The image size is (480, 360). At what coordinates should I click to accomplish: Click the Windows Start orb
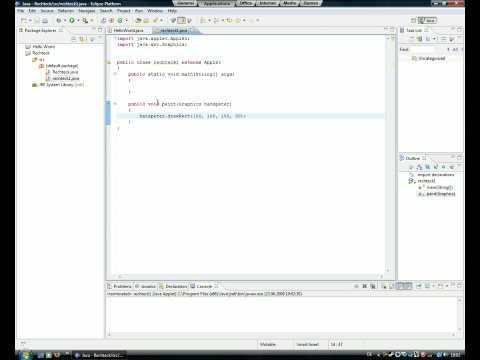pyautogui.click(x=25, y=355)
